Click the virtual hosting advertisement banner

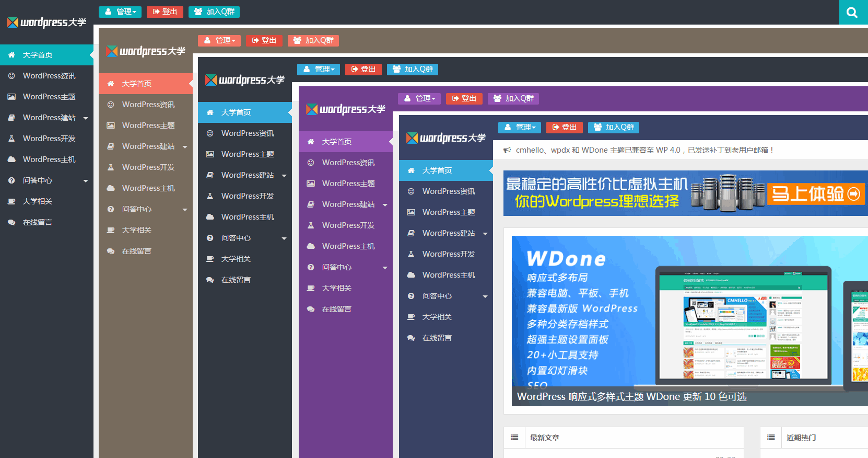[x=686, y=193]
